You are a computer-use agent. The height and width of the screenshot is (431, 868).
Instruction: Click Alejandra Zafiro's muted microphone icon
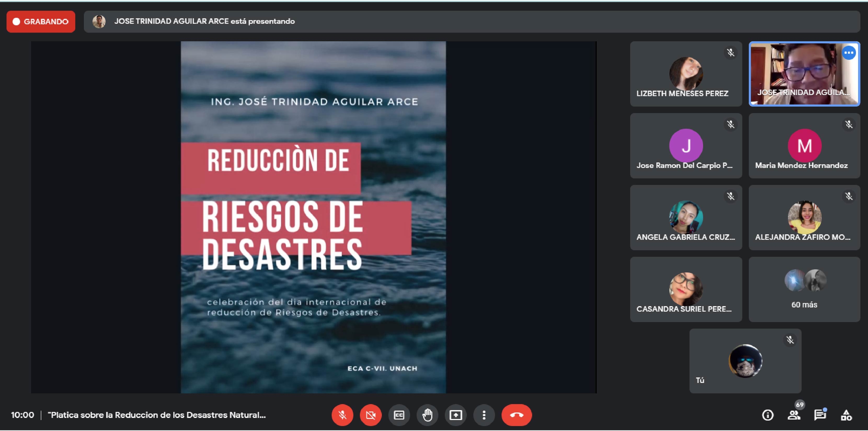pos(849,196)
